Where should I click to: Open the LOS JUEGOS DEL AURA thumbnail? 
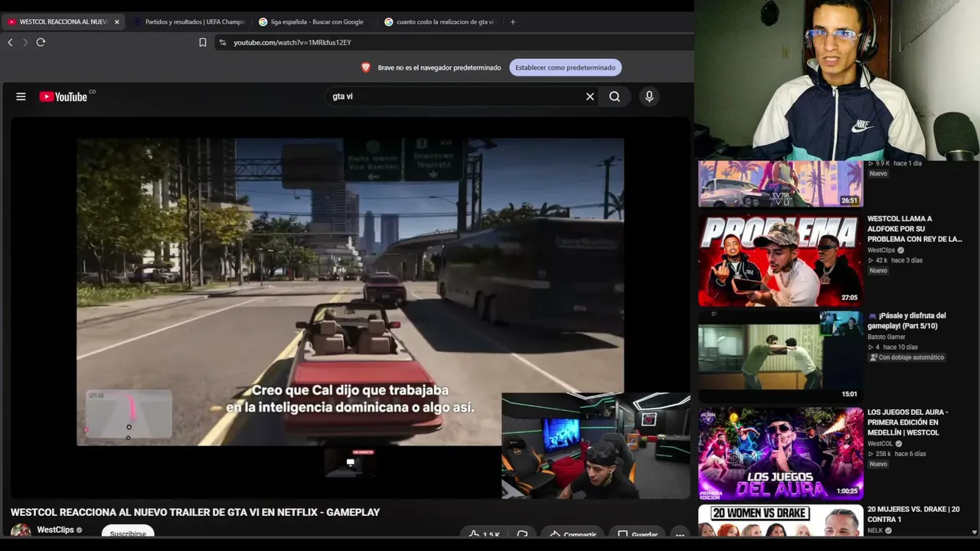pyautogui.click(x=780, y=453)
